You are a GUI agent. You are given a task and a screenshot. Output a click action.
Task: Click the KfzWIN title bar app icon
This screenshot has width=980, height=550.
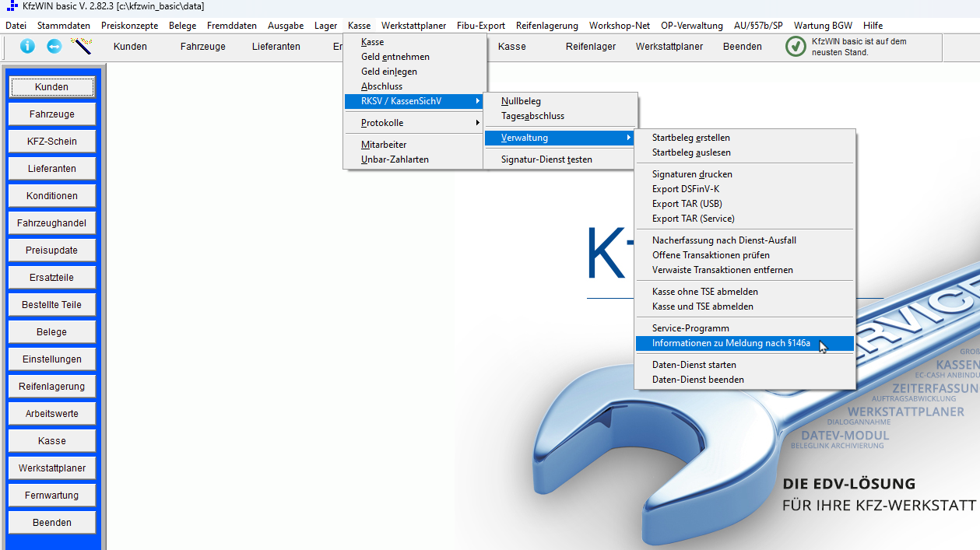(x=12, y=6)
